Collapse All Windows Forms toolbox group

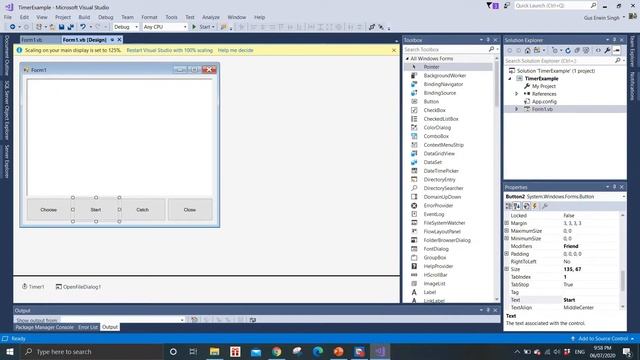click(407, 59)
